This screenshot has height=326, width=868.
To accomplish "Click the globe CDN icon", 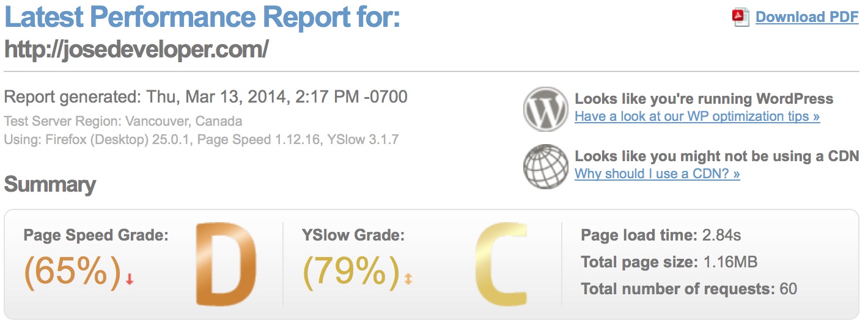I will coord(546,166).
